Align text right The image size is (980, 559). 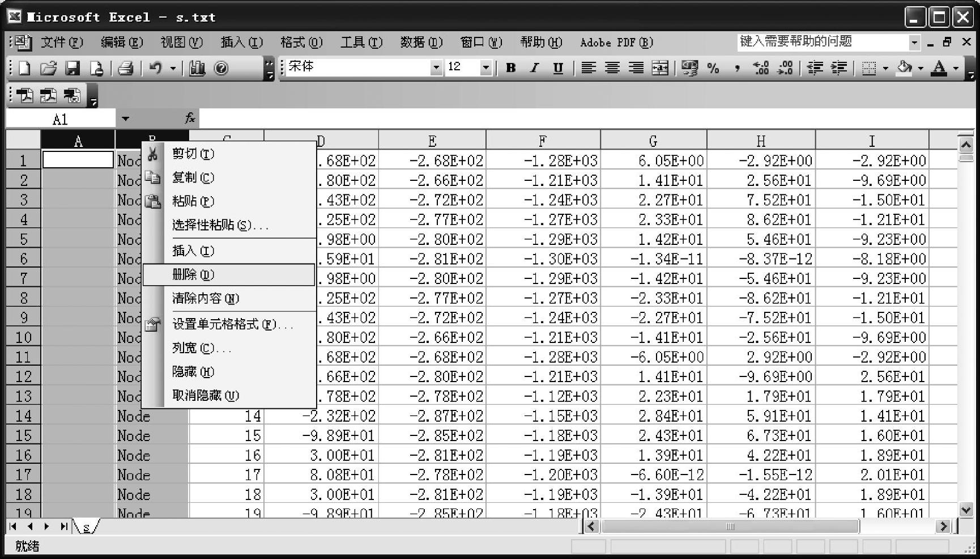coord(636,68)
